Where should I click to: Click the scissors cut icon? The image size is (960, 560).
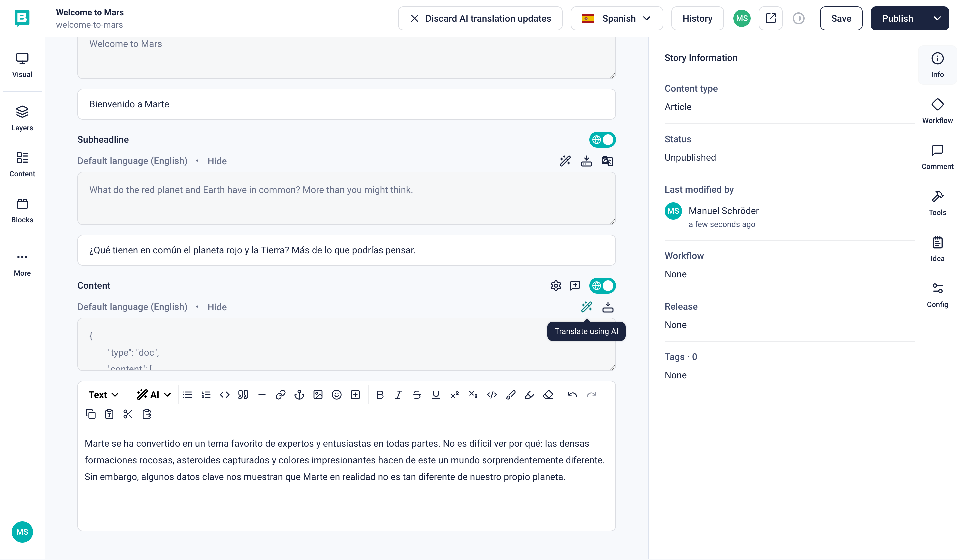[x=128, y=414]
